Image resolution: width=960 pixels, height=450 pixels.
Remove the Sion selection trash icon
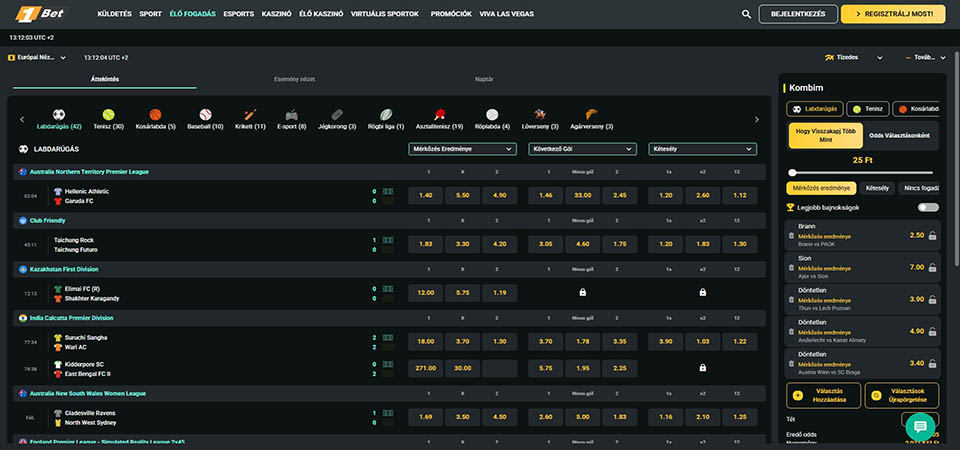[x=791, y=268]
